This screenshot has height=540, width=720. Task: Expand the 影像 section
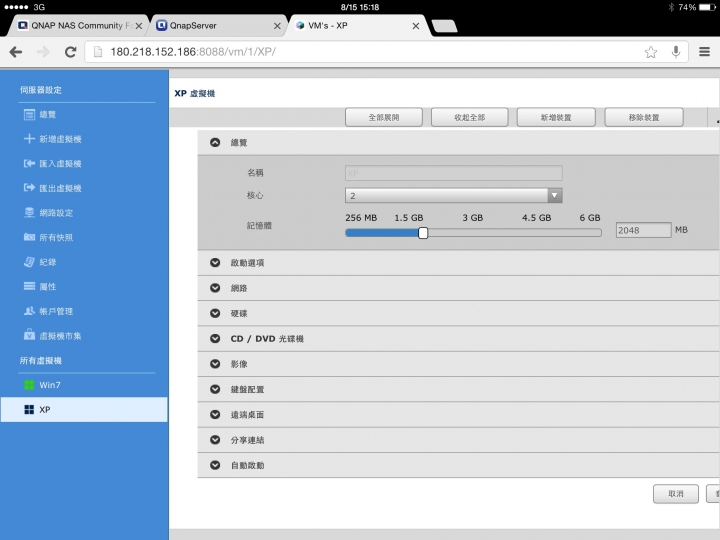point(215,364)
